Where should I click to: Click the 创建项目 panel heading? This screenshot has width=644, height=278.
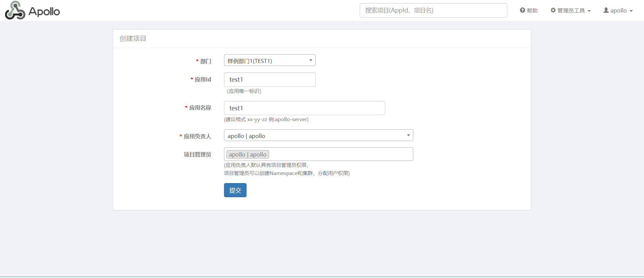pos(133,39)
